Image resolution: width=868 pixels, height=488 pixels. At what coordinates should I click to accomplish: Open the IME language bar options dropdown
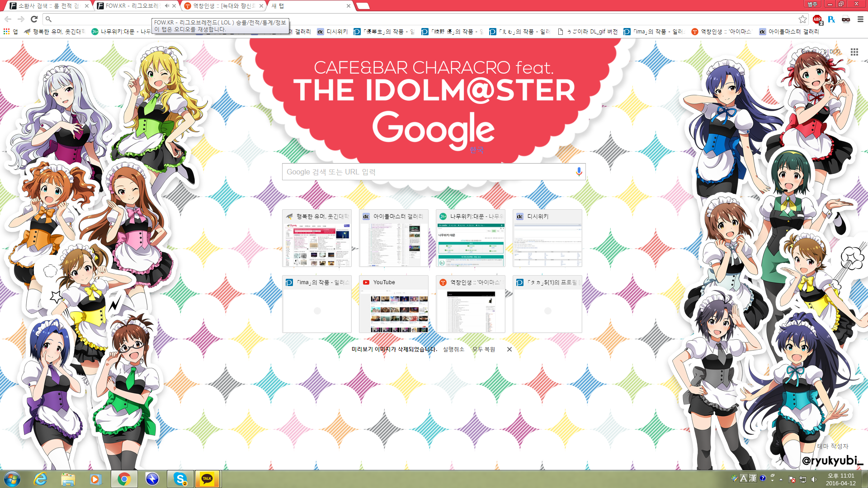[x=773, y=480]
